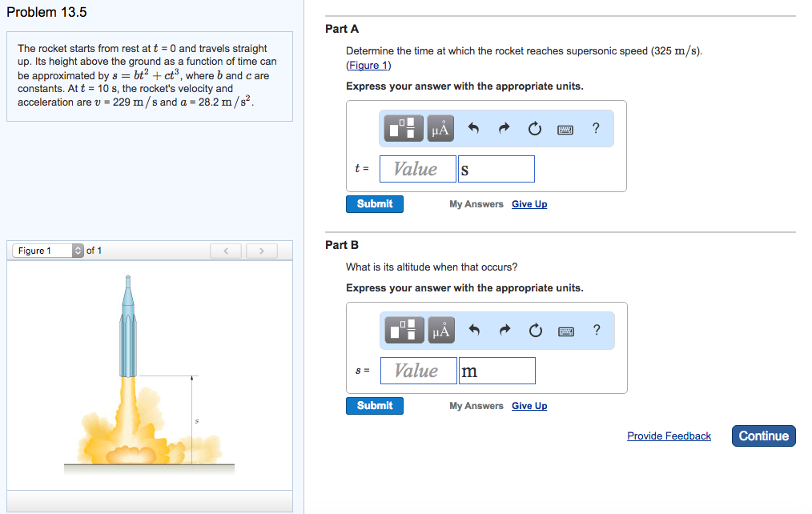Open templates icon in Part A toolbar
This screenshot has width=812, height=514.
coord(404,128)
